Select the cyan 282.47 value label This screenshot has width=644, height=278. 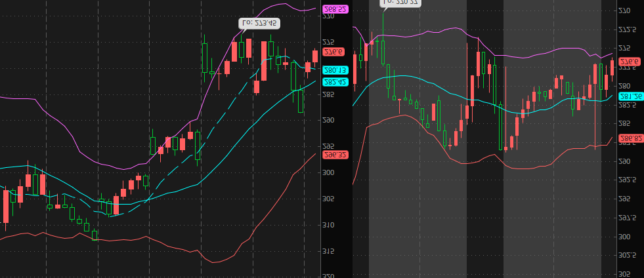point(335,82)
